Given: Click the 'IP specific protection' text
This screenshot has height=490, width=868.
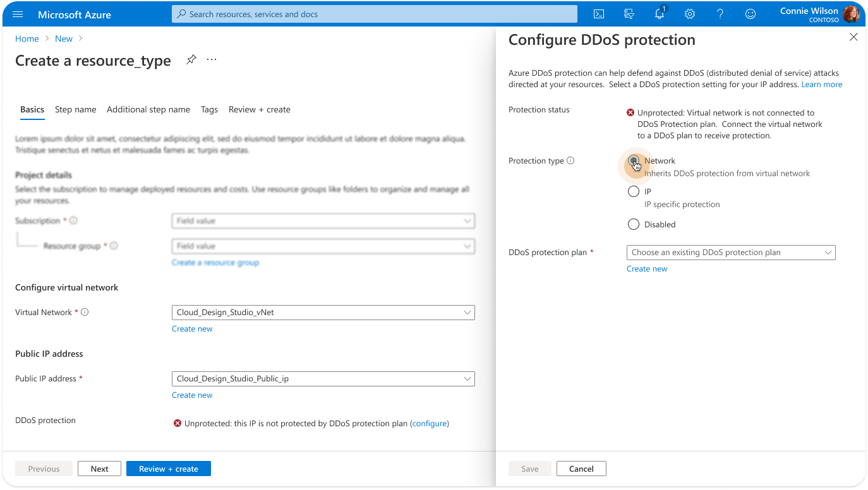Looking at the screenshot, I should tap(682, 204).
